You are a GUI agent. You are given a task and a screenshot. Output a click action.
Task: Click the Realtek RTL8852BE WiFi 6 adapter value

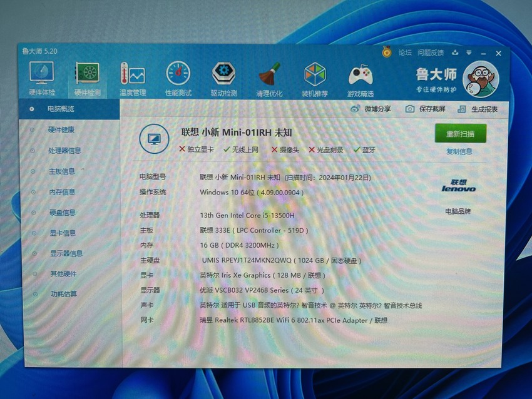(x=294, y=320)
